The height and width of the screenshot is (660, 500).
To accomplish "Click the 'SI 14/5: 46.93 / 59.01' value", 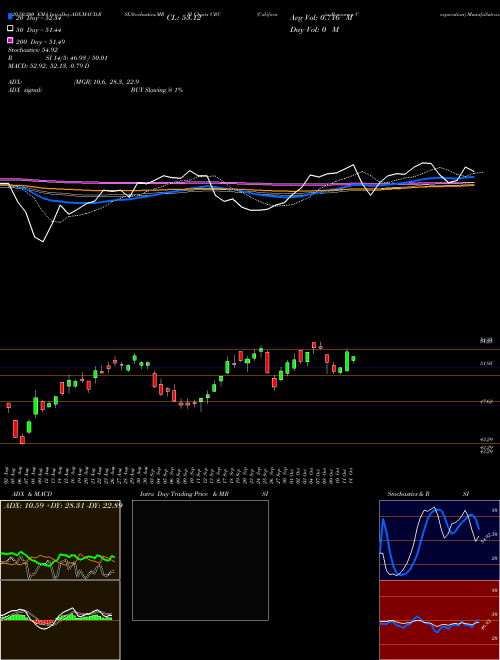I will (x=77, y=58).
